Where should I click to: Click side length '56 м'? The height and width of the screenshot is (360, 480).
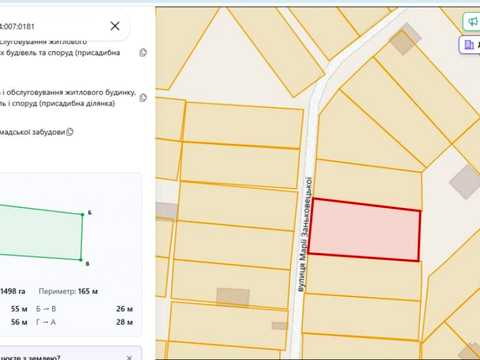pyautogui.click(x=19, y=322)
